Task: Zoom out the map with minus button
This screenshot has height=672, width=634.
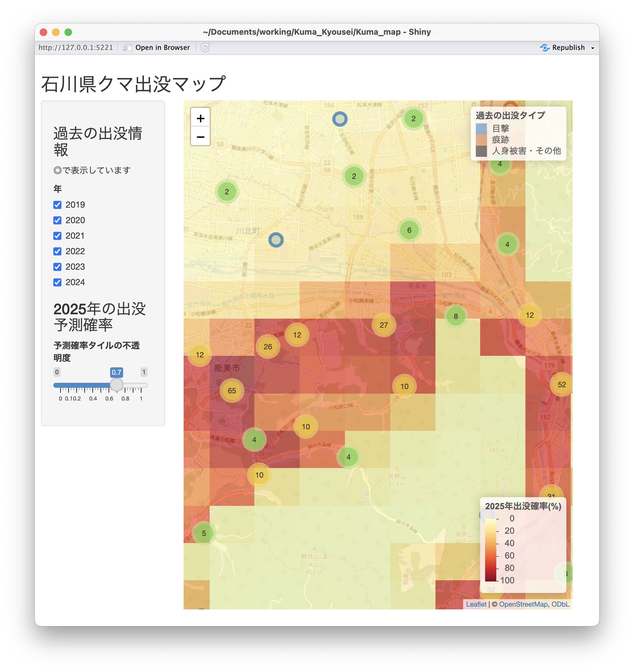Action: tap(200, 137)
